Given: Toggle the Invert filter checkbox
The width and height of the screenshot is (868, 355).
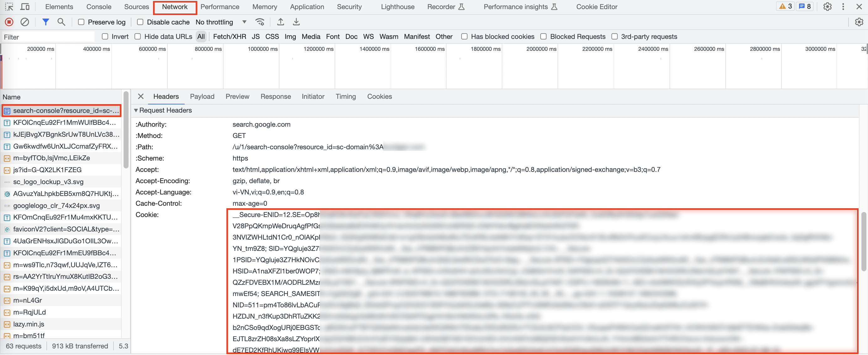Looking at the screenshot, I should point(105,36).
